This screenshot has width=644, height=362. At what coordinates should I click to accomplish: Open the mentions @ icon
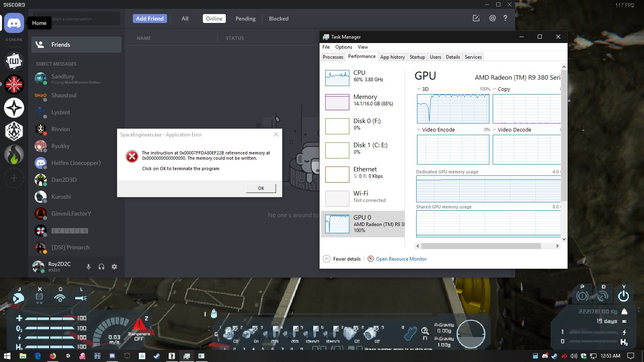pos(492,18)
